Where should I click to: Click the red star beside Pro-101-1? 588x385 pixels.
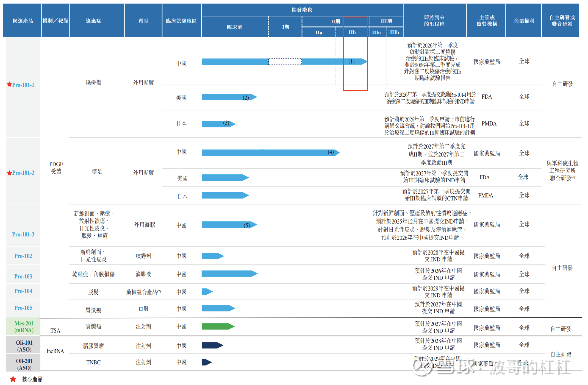point(9,84)
